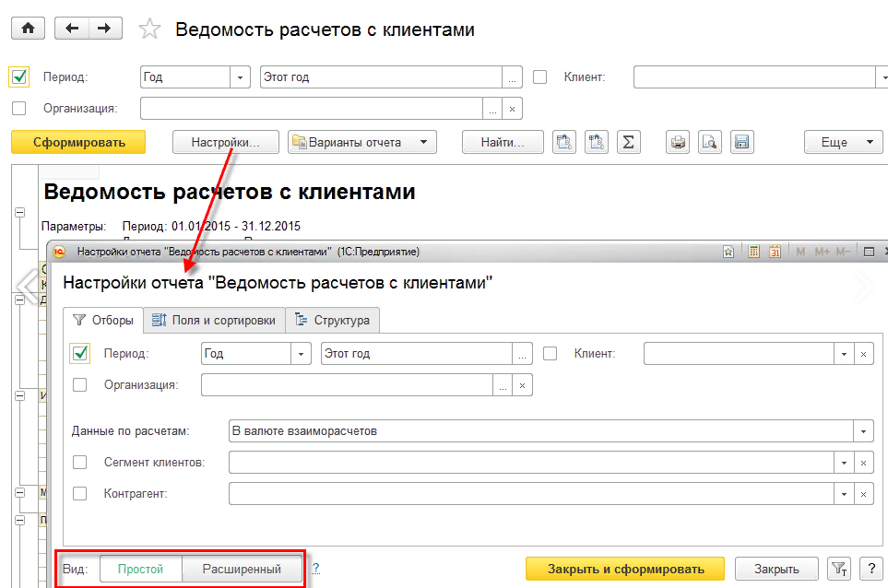This screenshot has width=888, height=588.
Task: Open print preview magnifier icon
Action: click(x=709, y=142)
